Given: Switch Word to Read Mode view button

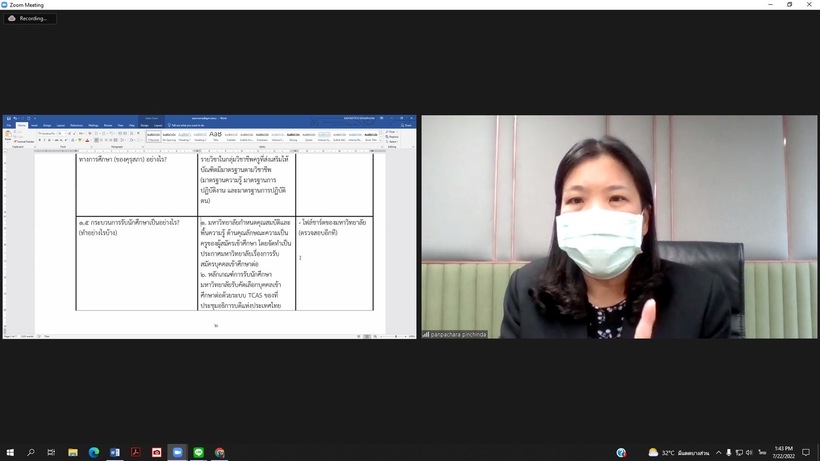Looking at the screenshot, I should (359, 337).
